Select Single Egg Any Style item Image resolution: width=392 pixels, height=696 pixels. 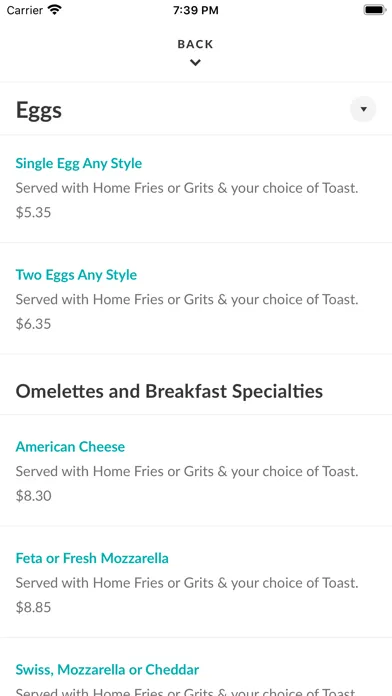pyautogui.click(x=79, y=163)
